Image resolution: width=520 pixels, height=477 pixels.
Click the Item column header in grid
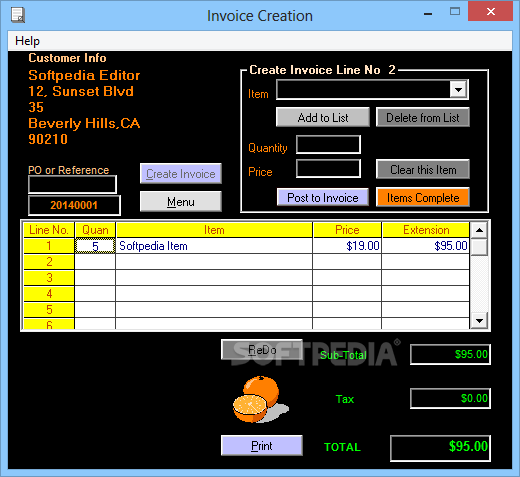pos(214,230)
